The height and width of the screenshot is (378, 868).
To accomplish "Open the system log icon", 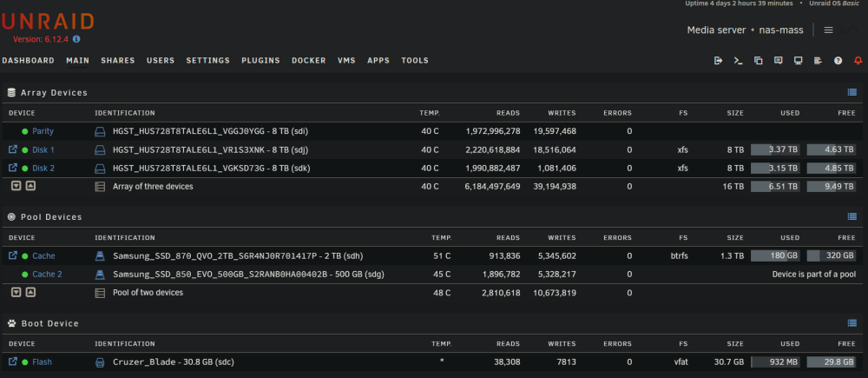I will 818,61.
